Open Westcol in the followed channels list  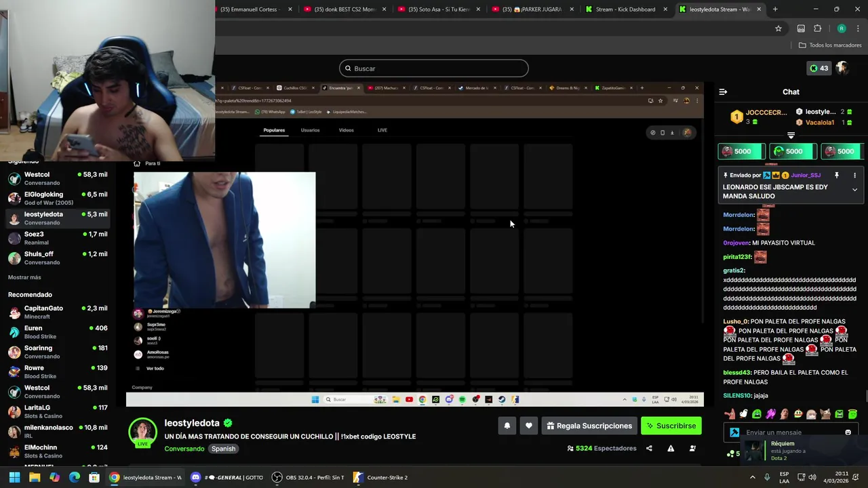[58, 178]
